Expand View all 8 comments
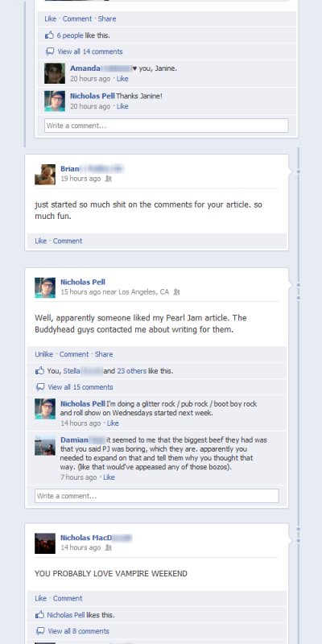Image resolution: width=322 pixels, height=644 pixels. [x=78, y=631]
